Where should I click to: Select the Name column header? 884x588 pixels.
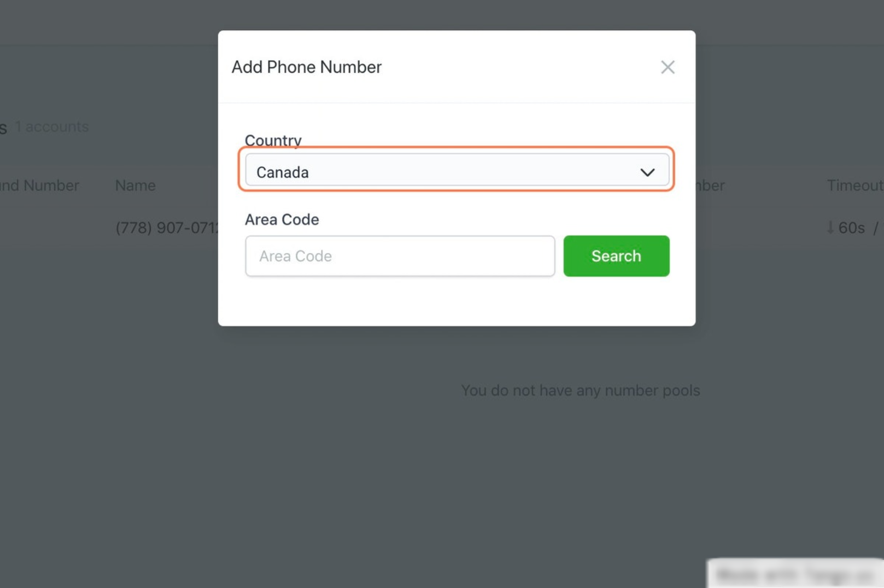[134, 185]
